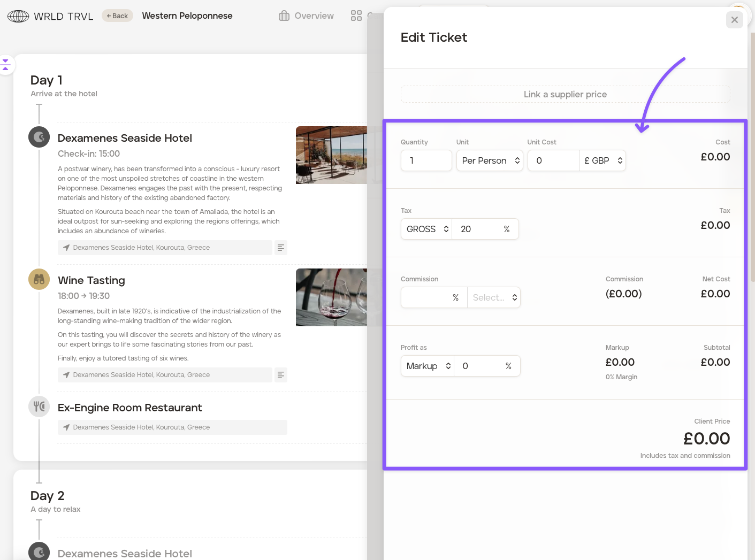Open the Per Person unit dropdown
The image size is (755, 560).
pyautogui.click(x=490, y=160)
